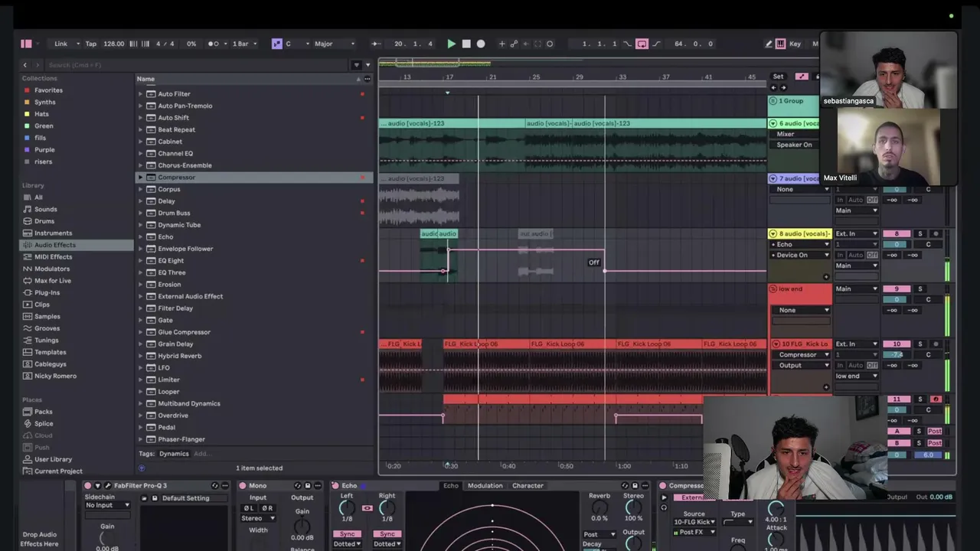Image resolution: width=980 pixels, height=551 pixels.
Task: Select the Favorites collection
Action: pos(48,90)
